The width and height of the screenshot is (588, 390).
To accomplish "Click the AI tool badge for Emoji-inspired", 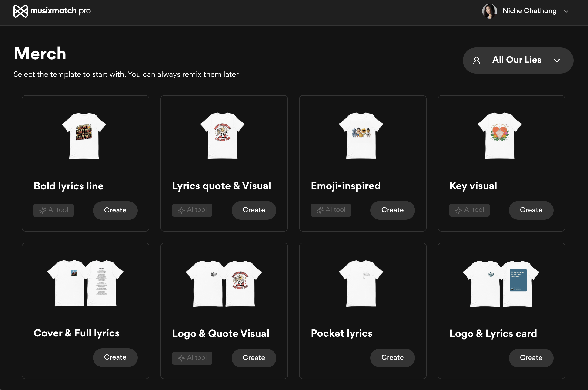I will tap(331, 210).
